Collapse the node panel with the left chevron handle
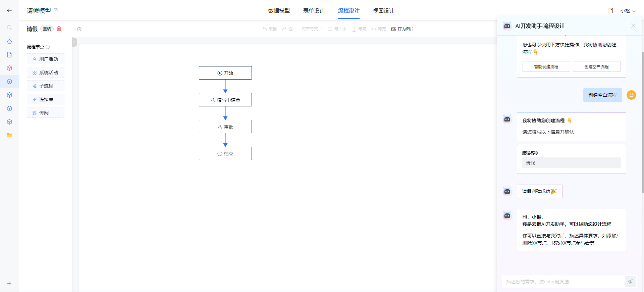Image resolution: width=644 pixels, height=292 pixels. (74, 42)
